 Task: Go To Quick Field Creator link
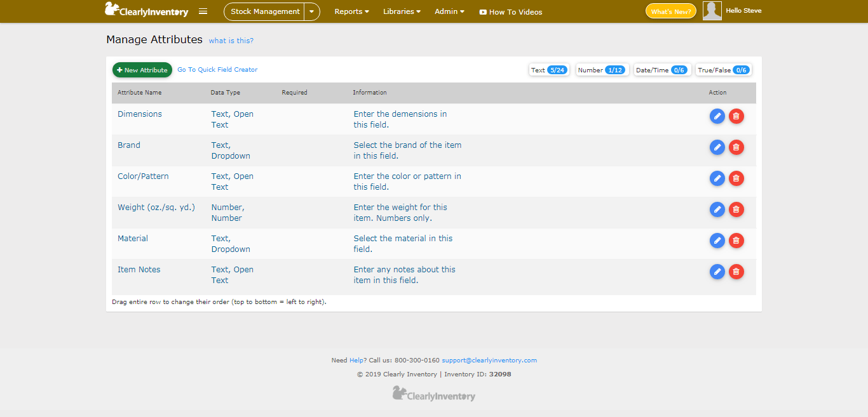pos(217,70)
